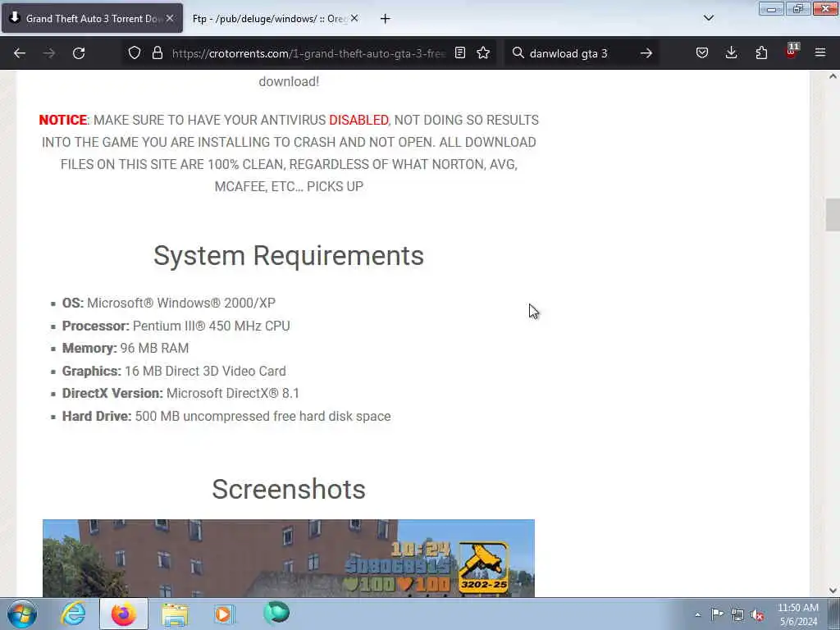
Task: Click OS: Microsoft Windows 2000/XP line
Action: tap(169, 303)
